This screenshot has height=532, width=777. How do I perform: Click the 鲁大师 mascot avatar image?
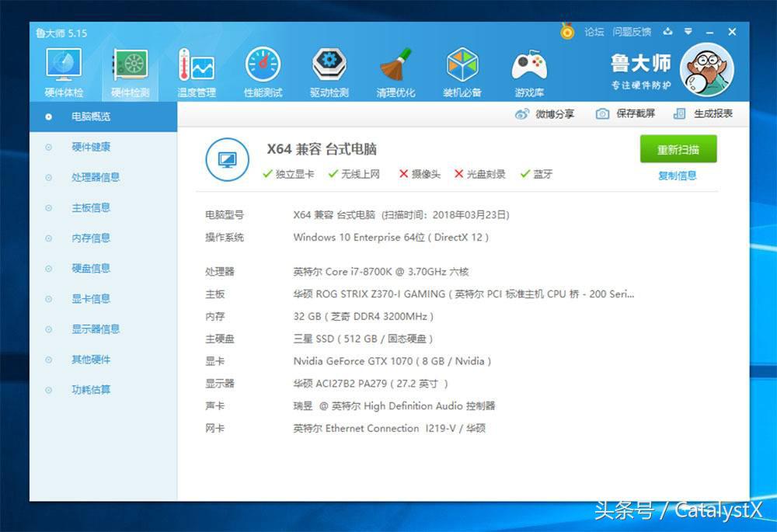[x=706, y=70]
